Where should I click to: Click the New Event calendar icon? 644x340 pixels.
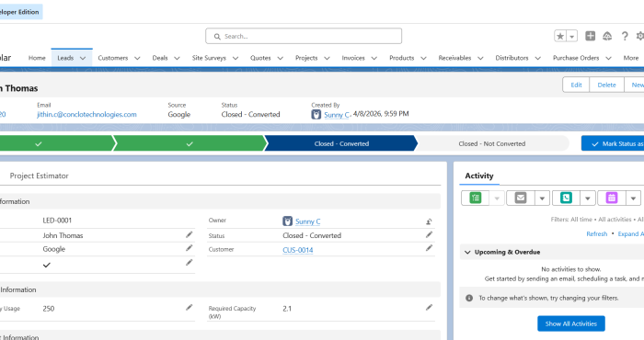[612, 198]
